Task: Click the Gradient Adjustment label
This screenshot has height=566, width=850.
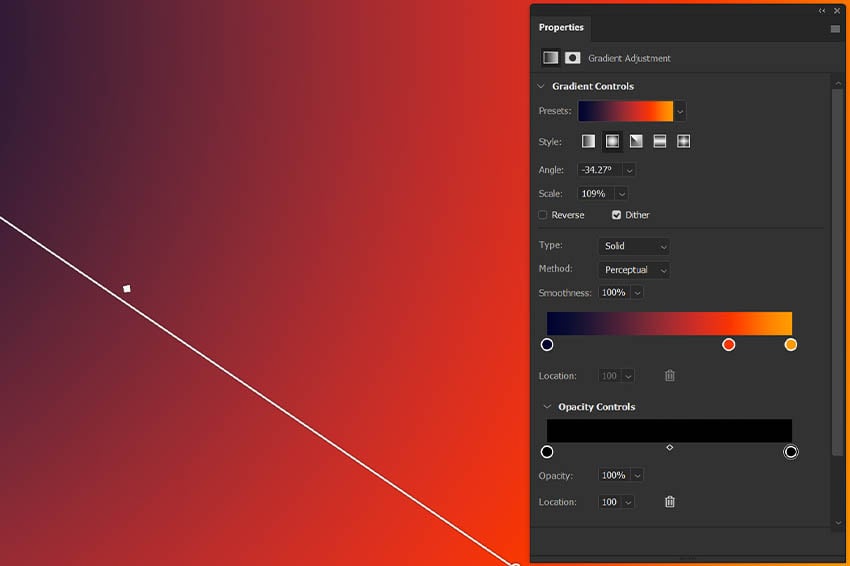Action: [x=629, y=58]
